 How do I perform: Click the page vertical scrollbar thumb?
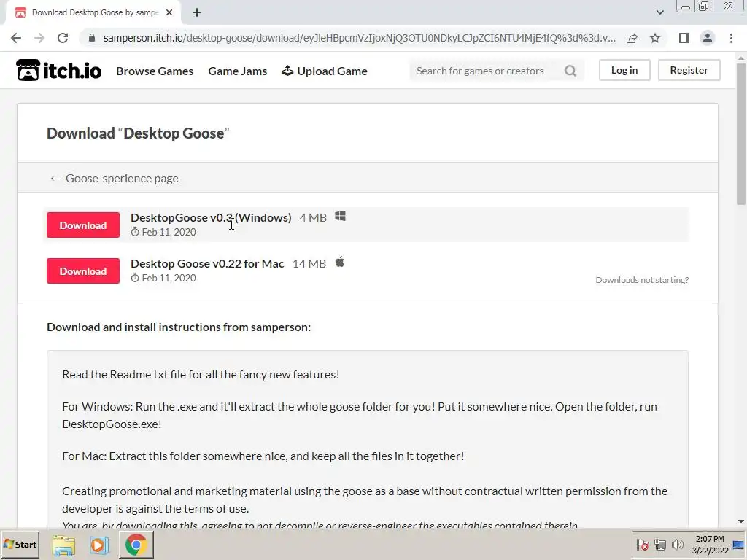tap(741, 134)
